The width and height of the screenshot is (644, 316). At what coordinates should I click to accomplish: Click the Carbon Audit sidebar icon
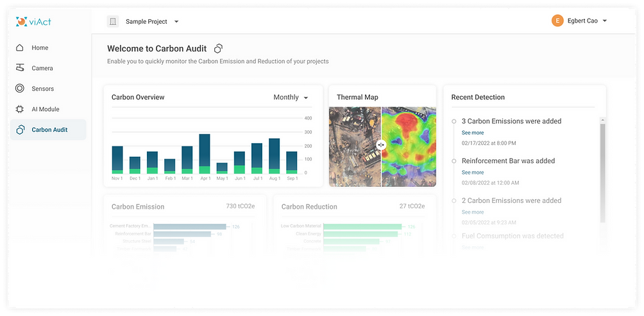coord(20,130)
